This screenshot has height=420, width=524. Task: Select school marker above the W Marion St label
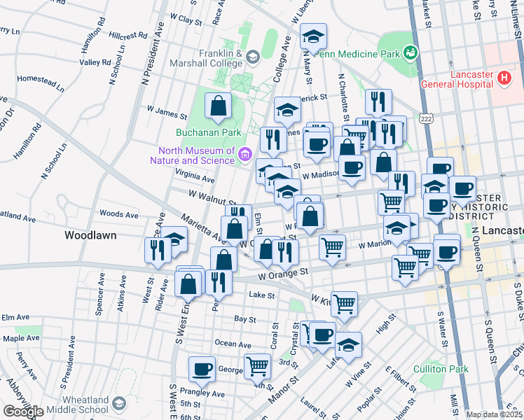click(397, 229)
